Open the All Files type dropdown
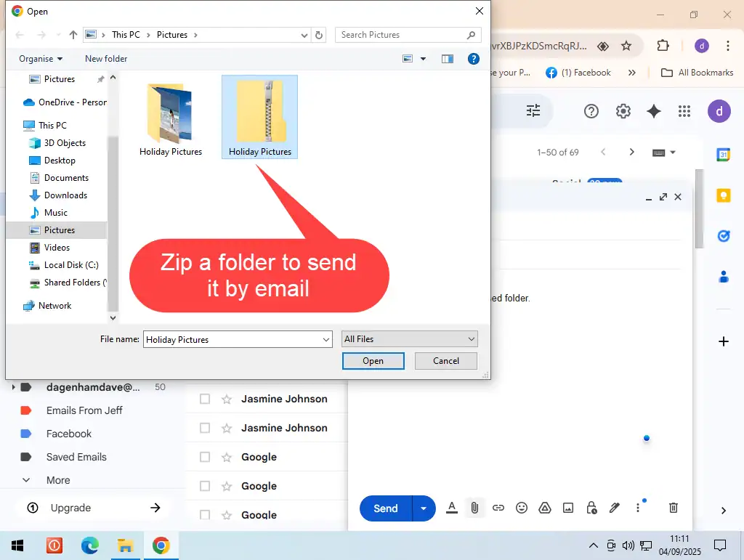 (x=410, y=339)
